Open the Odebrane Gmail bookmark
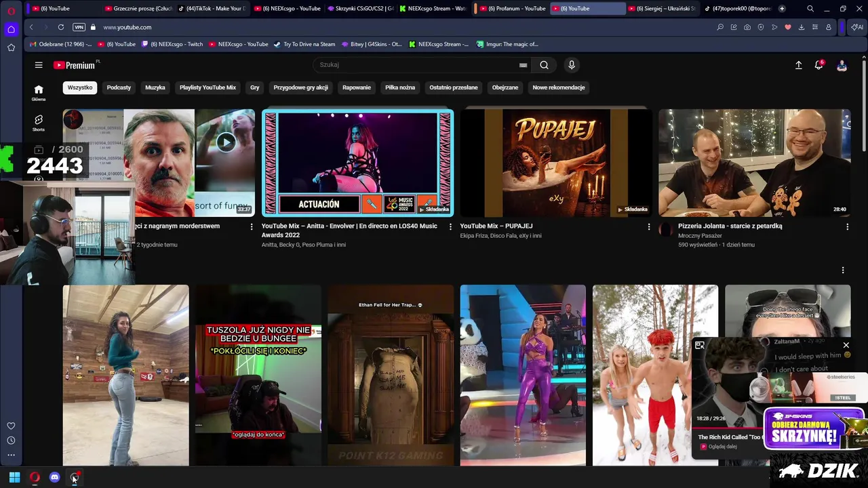Image resolution: width=868 pixels, height=488 pixels. point(60,44)
